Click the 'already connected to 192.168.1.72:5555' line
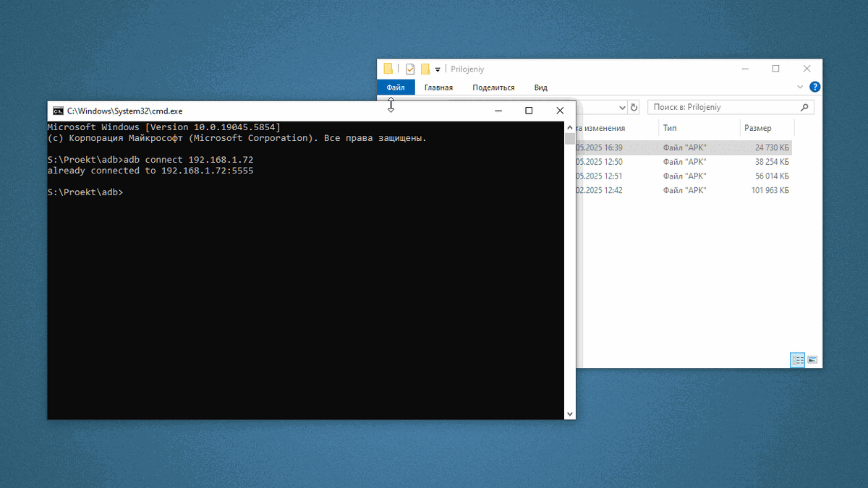Viewport: 868px width, 488px height. (x=150, y=171)
